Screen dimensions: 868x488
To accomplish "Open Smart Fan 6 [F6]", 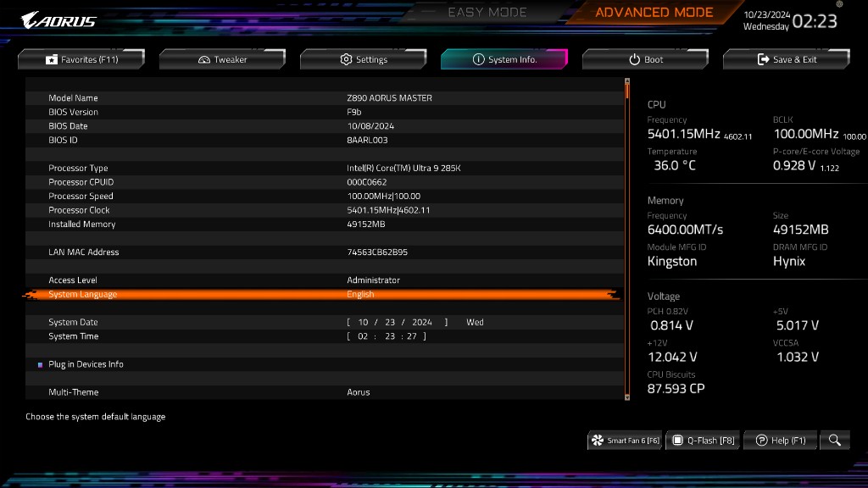I will tap(625, 441).
